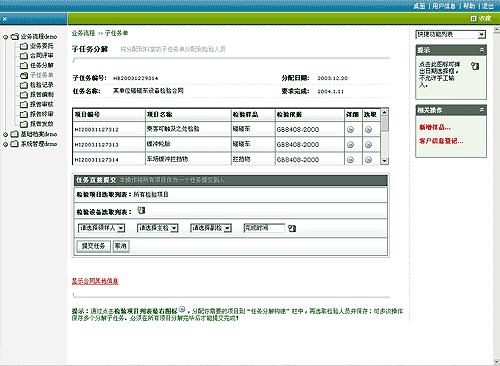Viewport: 500px width, 366px height.
Task: Collapse the 业务流程demo tree node
Action: tap(5, 37)
